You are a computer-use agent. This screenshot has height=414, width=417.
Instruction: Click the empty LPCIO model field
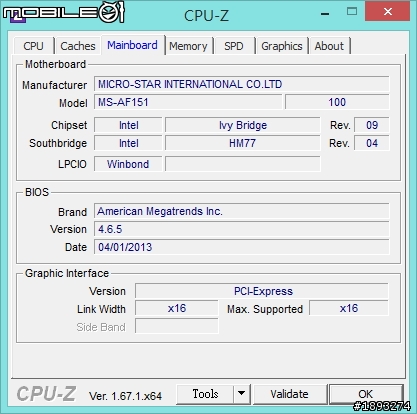pyautogui.click(x=243, y=164)
